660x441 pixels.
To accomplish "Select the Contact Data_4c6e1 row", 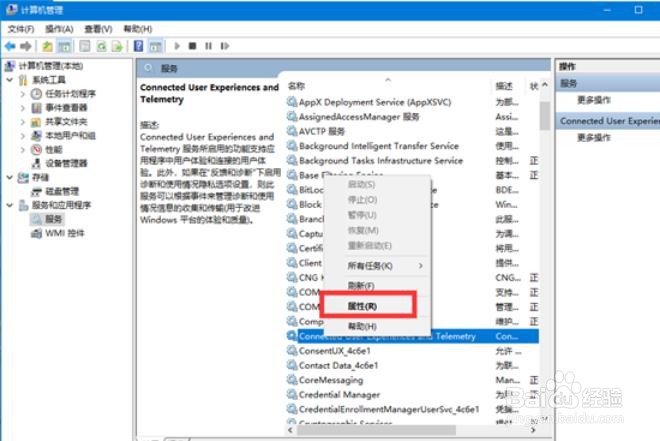I will pyautogui.click(x=338, y=365).
